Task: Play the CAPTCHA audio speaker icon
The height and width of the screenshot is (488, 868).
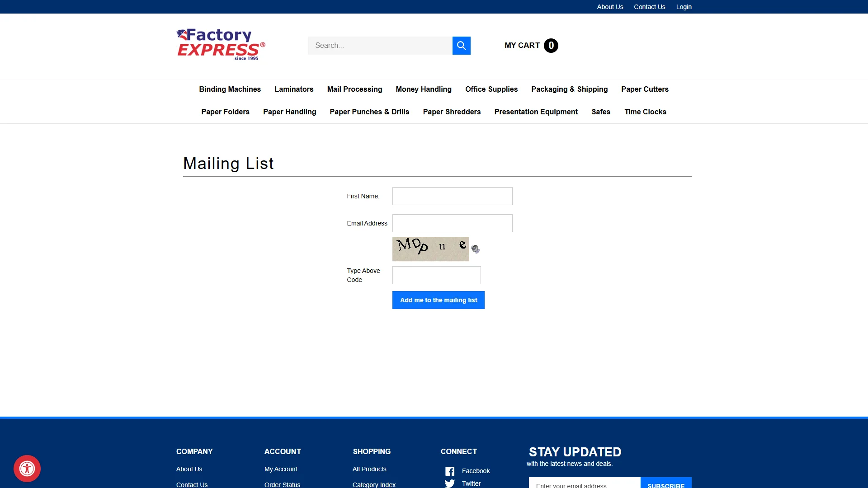Action: click(x=475, y=249)
